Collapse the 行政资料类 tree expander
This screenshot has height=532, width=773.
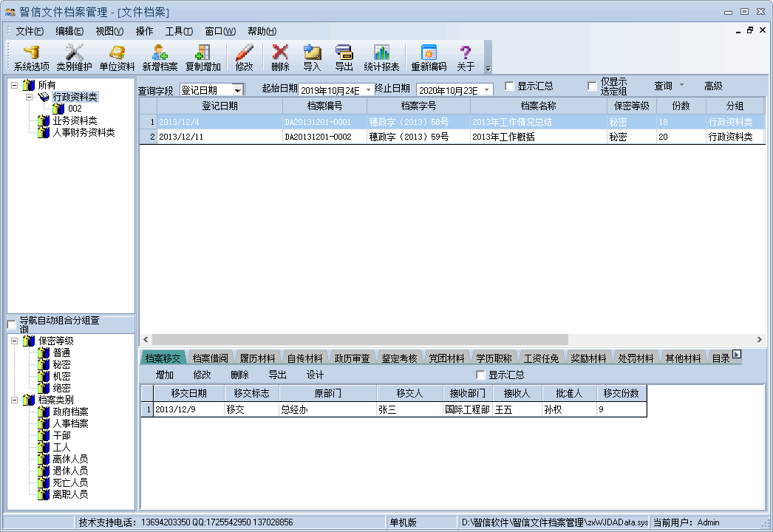click(x=29, y=97)
